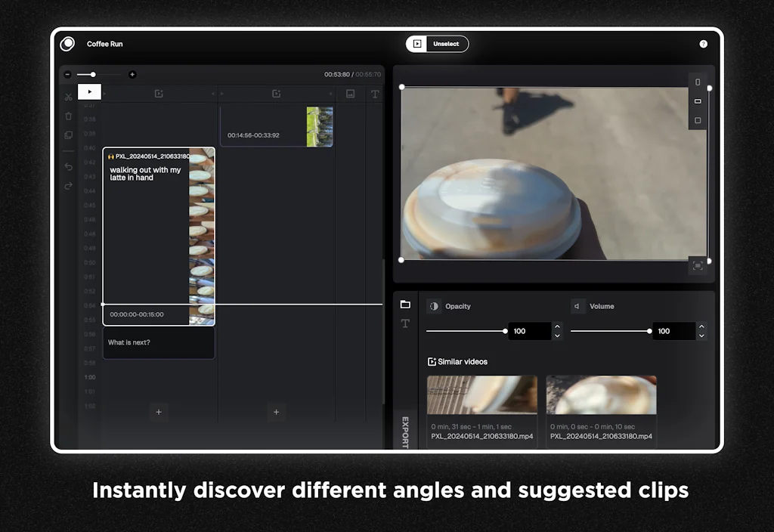Click the Opacity slider handle
The width and height of the screenshot is (774, 532).
505,331
